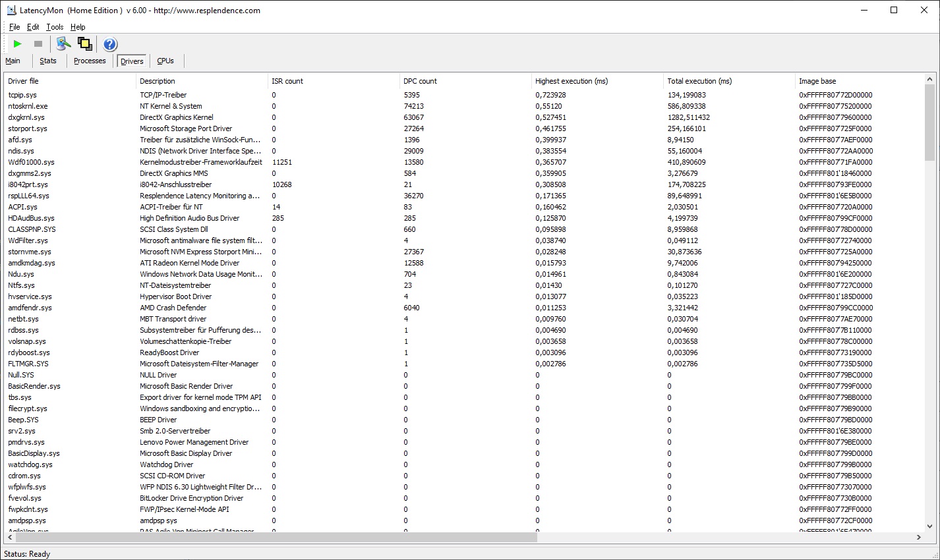940x560 pixels.
Task: Open the Edit menu
Action: (x=33, y=27)
